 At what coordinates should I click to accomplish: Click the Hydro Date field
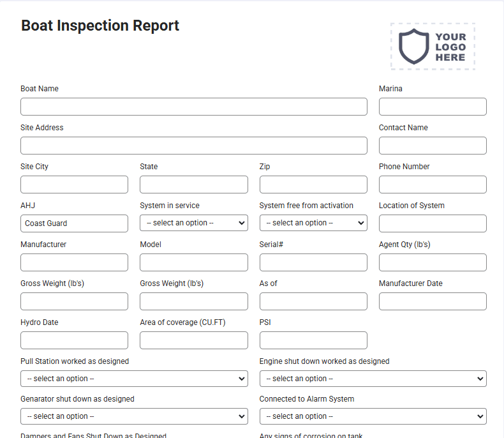pos(74,340)
